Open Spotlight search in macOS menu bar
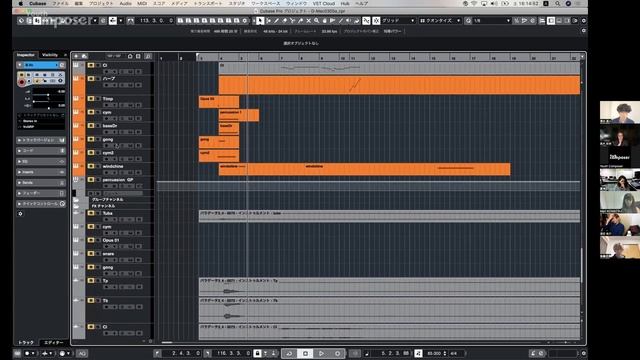 tap(558, 3)
